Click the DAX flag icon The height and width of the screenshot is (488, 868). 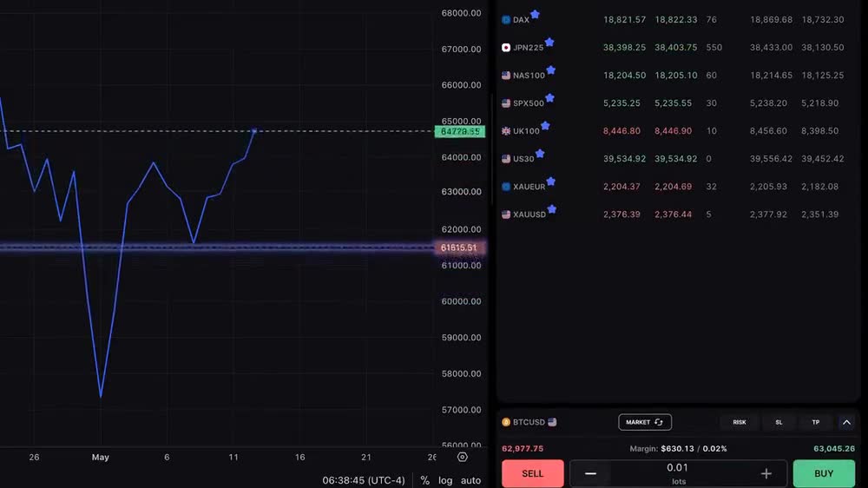pos(506,20)
